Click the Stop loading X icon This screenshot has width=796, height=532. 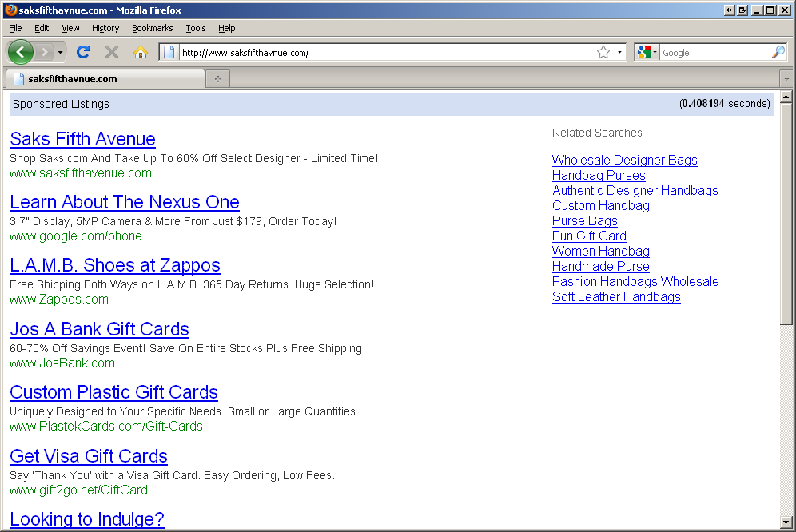click(112, 52)
